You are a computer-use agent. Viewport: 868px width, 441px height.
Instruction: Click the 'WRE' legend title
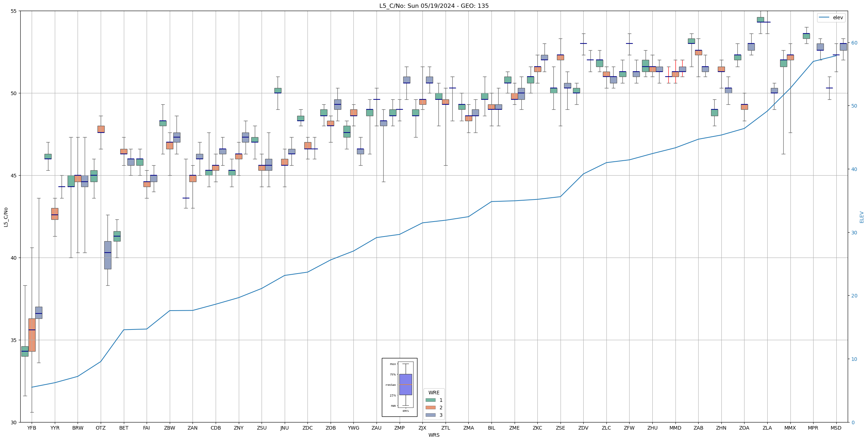click(x=434, y=393)
